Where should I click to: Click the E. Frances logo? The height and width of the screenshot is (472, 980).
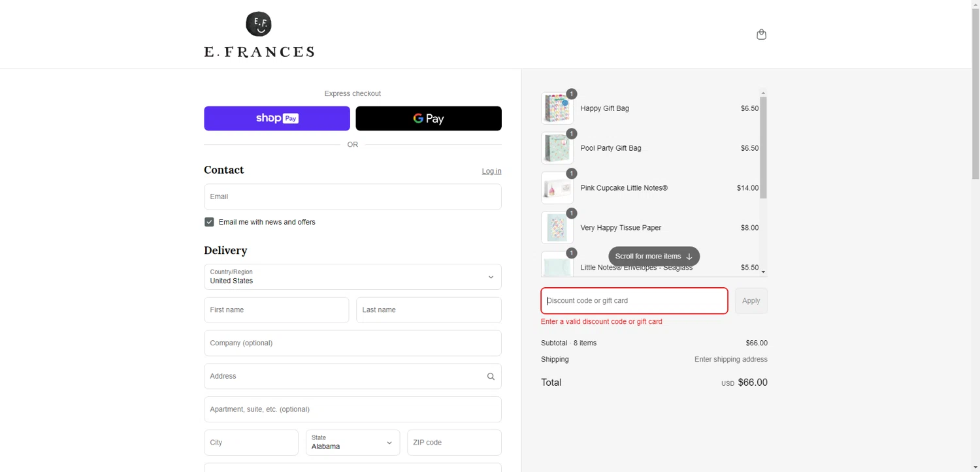coord(259,35)
